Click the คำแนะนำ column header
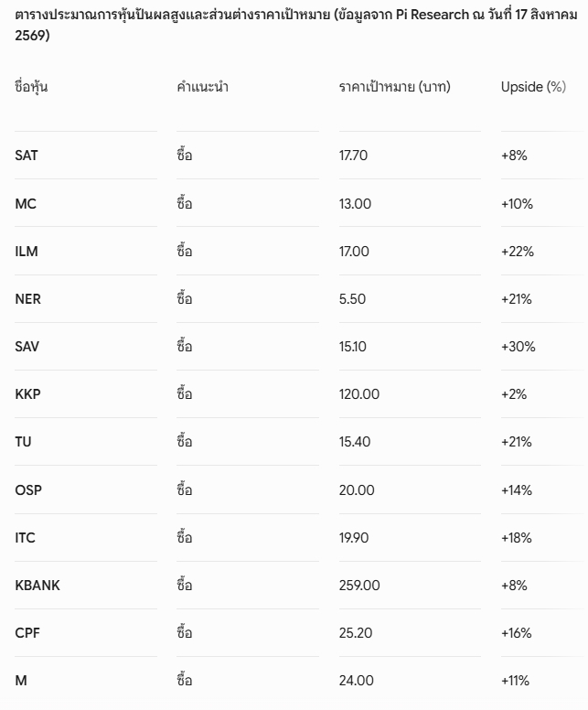Image resolution: width=588 pixels, height=710 pixels. click(202, 87)
